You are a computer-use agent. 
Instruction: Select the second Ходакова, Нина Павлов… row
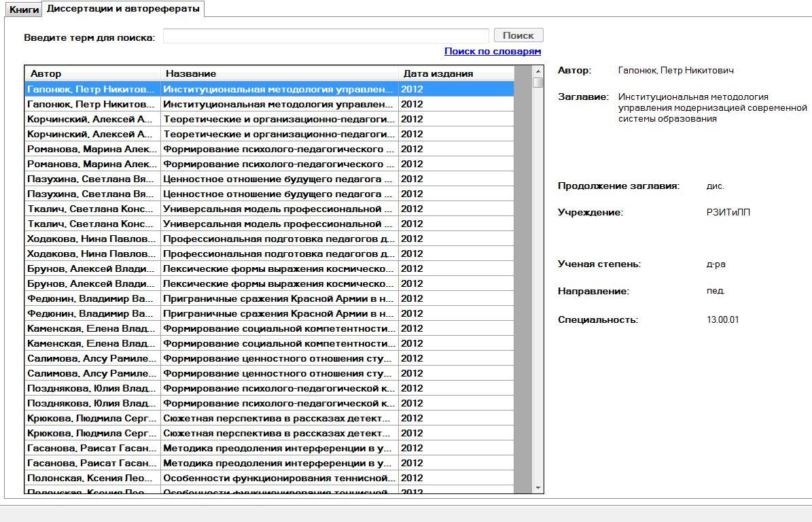tap(269, 254)
